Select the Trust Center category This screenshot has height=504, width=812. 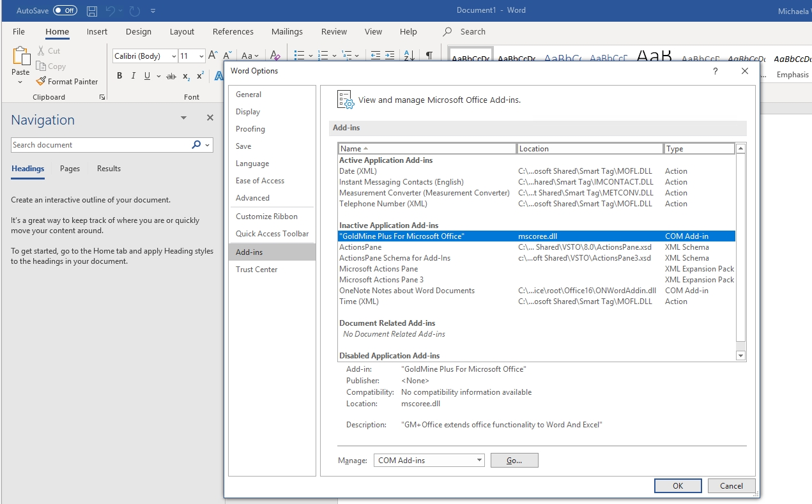pos(256,270)
